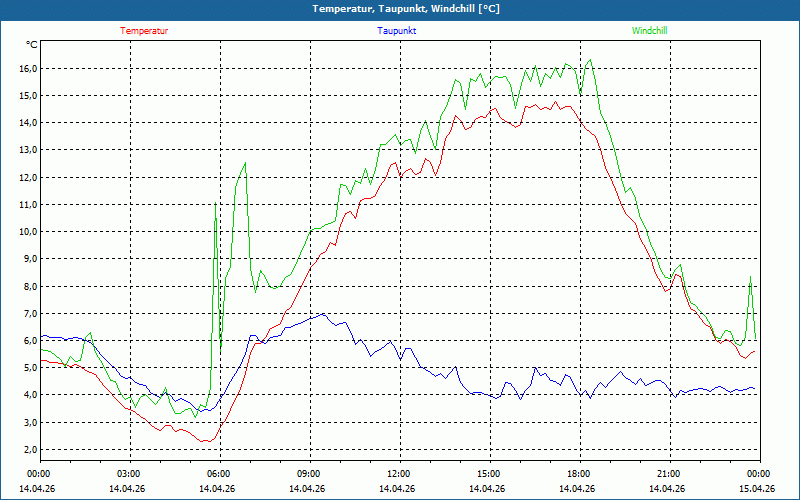Viewport: 800px width, 500px height.
Task: Select the 06:00 time axis label
Action: tap(219, 474)
